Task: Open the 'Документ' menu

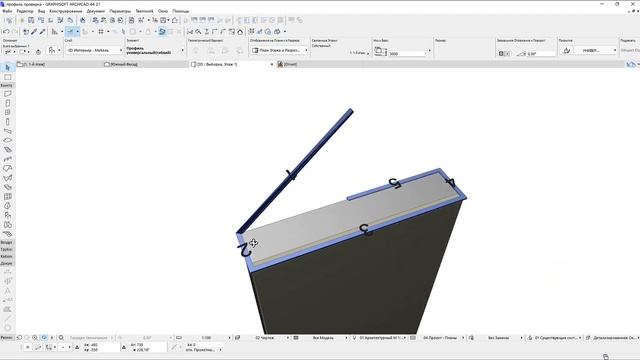Action: point(96,11)
